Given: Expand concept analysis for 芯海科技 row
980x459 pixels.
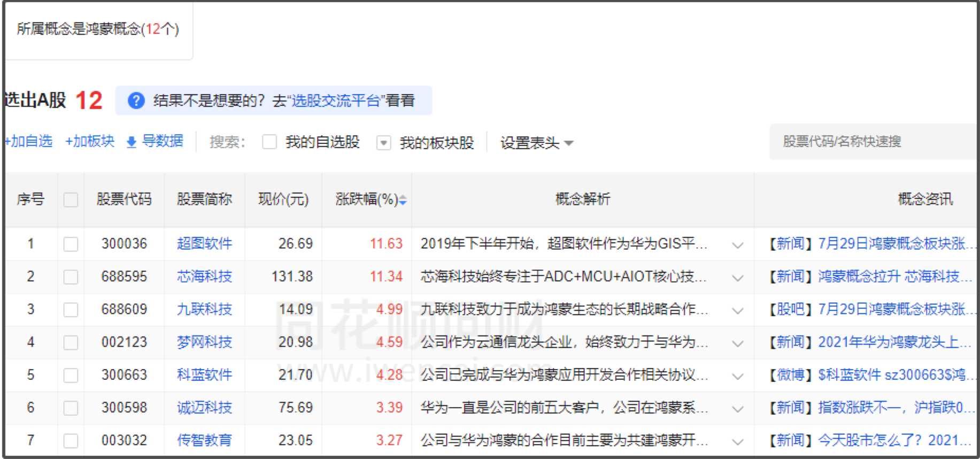Looking at the screenshot, I should pyautogui.click(x=738, y=278).
